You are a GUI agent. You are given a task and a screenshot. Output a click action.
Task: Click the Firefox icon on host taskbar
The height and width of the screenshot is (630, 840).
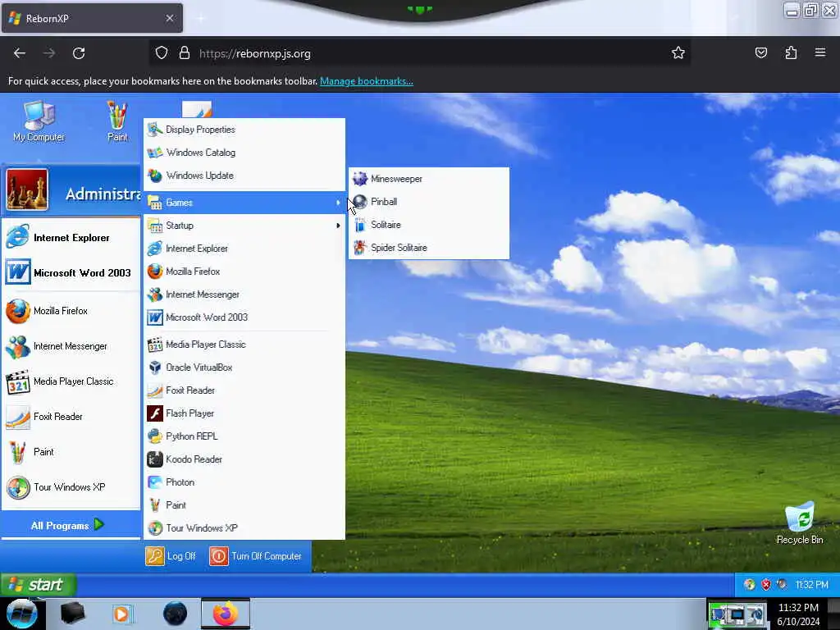(x=226, y=614)
